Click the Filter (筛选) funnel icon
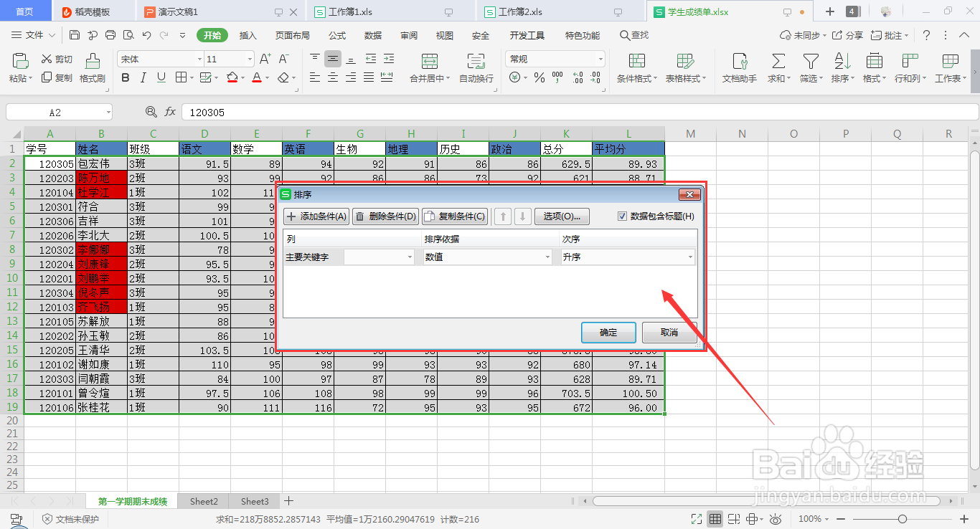 [810, 61]
